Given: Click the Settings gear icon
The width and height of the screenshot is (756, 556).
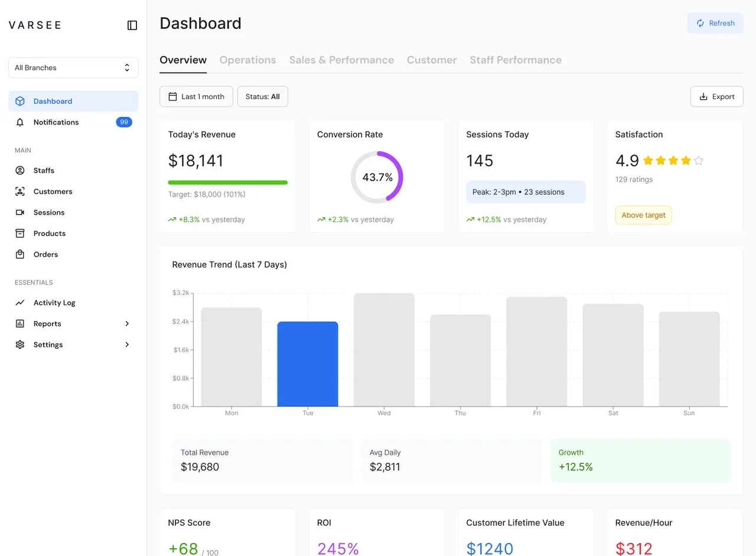Looking at the screenshot, I should [x=20, y=345].
